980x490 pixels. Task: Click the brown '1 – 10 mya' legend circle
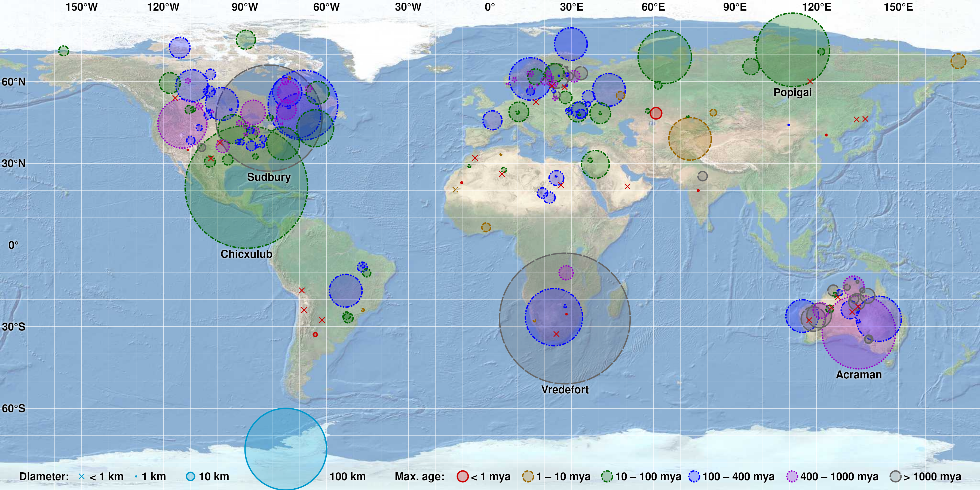(528, 476)
